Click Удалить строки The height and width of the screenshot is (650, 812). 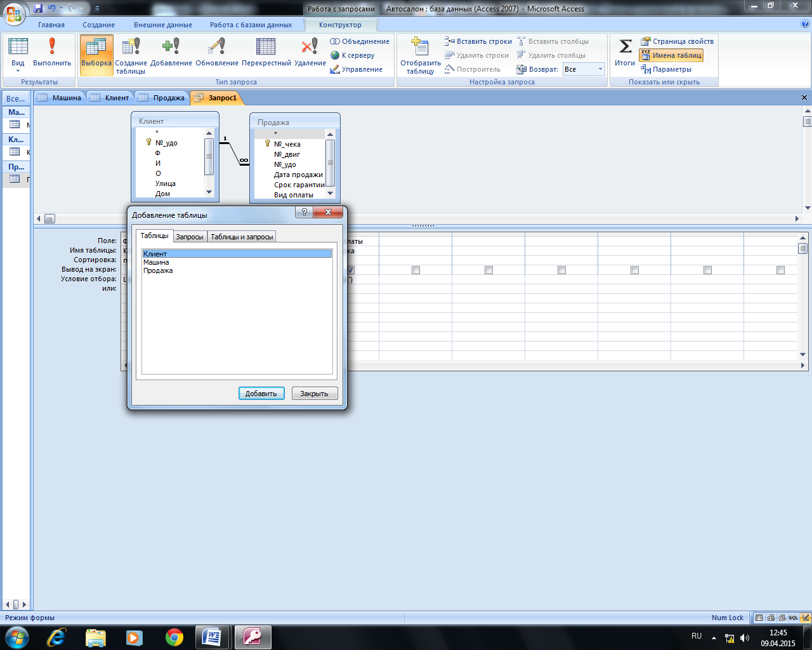(x=477, y=55)
